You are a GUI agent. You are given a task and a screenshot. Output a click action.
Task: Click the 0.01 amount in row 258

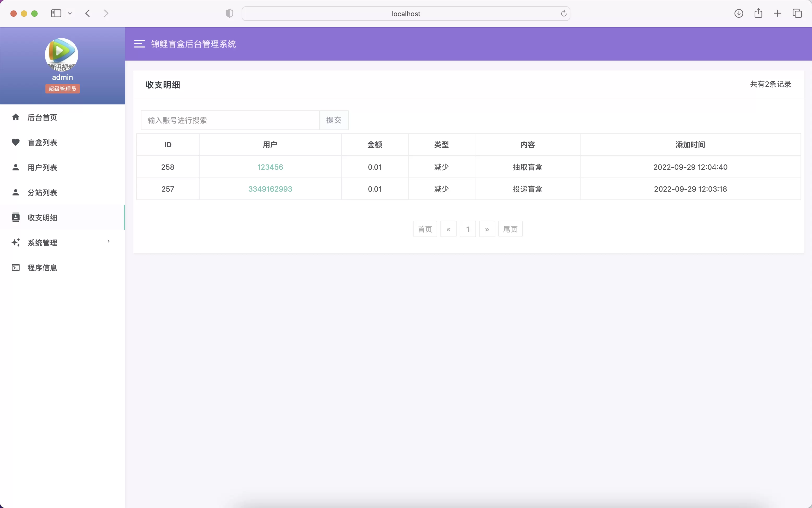375,167
